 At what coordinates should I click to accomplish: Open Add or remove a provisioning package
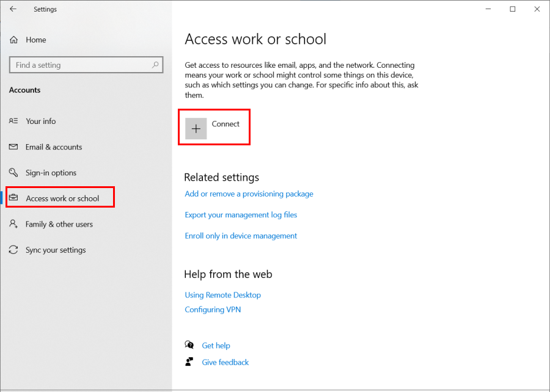pos(249,194)
